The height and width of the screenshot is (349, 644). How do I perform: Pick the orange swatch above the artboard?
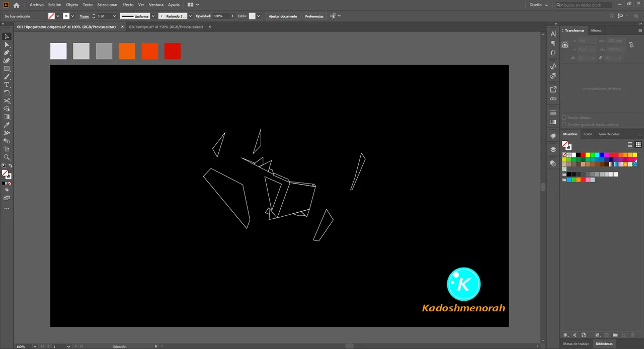[127, 51]
